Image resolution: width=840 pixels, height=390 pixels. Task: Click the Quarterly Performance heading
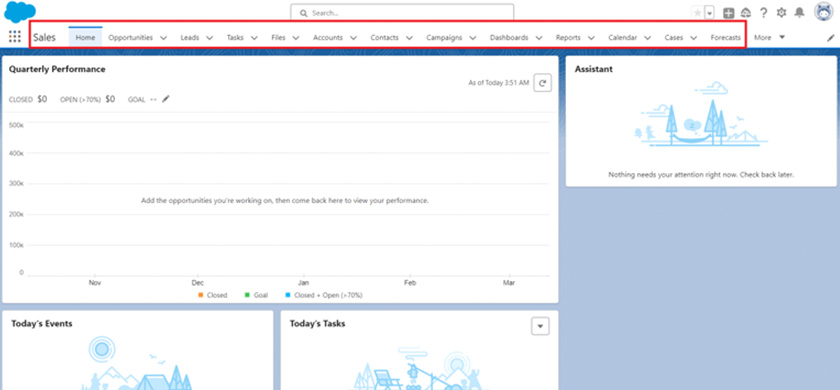tap(57, 69)
